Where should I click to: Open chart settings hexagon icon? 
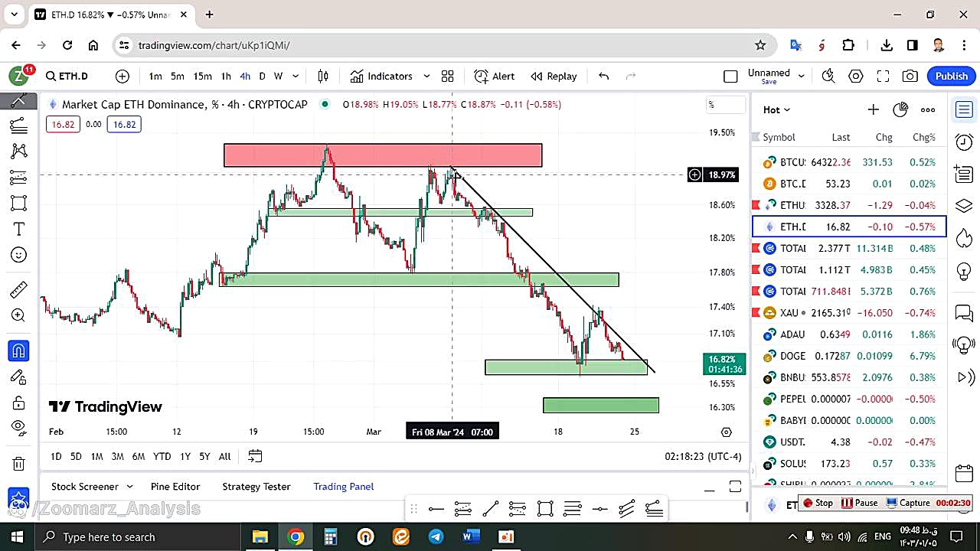856,76
